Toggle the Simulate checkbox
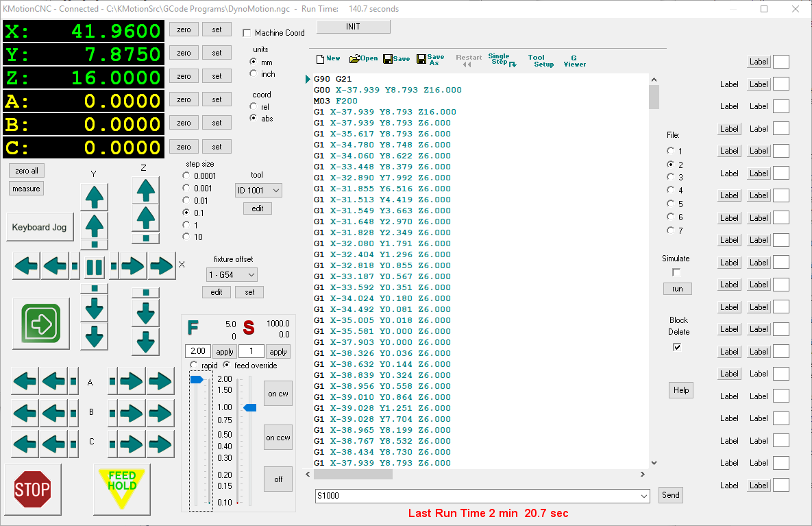The height and width of the screenshot is (526, 812). tap(676, 272)
